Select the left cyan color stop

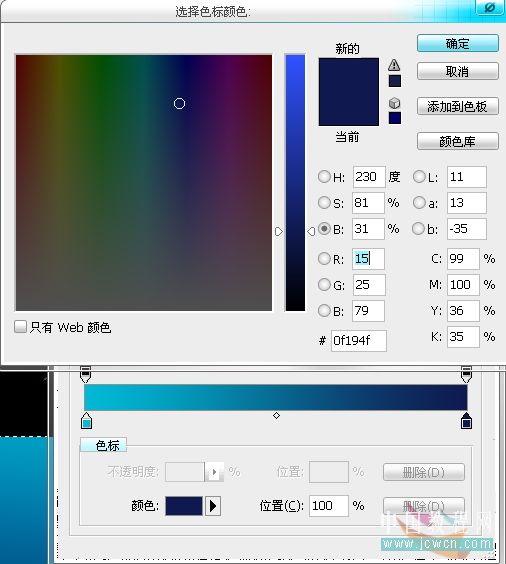[86, 420]
